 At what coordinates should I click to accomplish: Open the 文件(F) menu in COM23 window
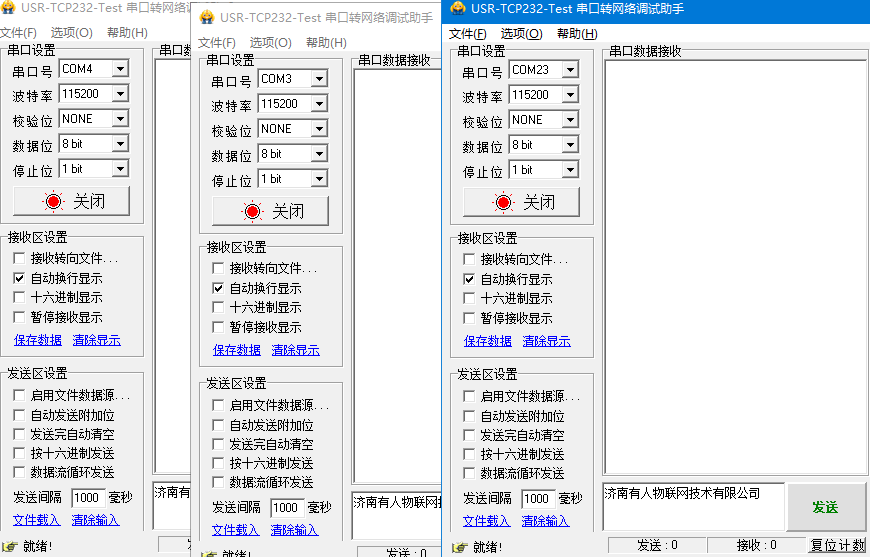(x=467, y=34)
